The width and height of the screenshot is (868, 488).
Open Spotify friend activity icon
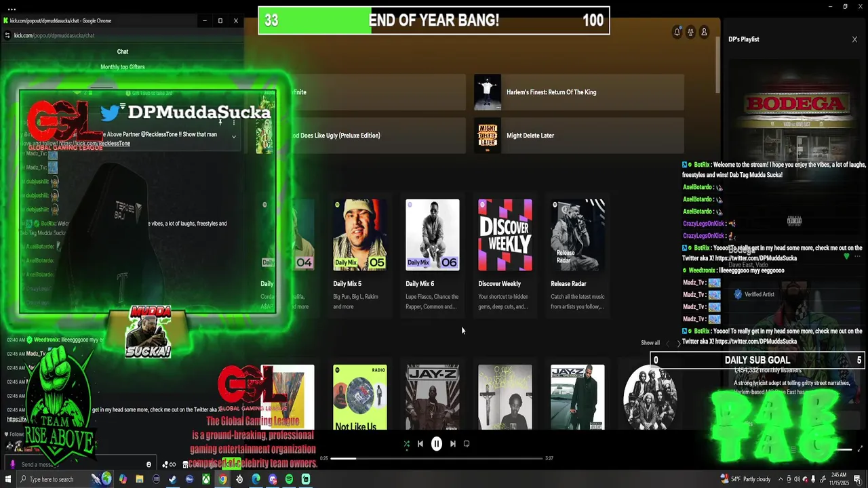tap(690, 32)
